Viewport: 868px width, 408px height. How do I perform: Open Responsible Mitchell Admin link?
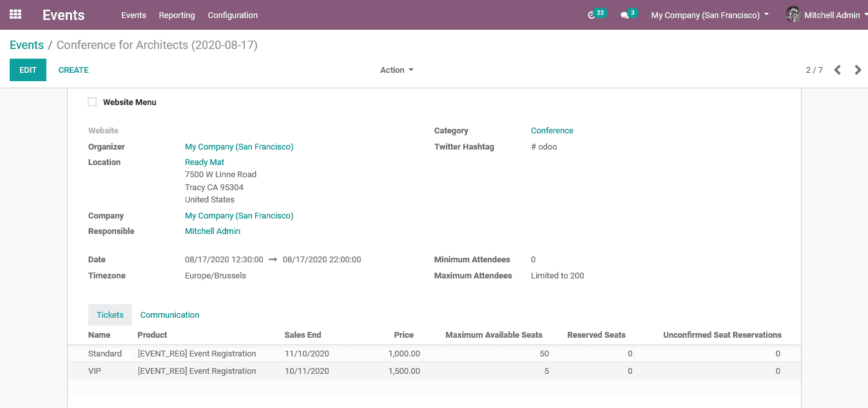pos(213,231)
